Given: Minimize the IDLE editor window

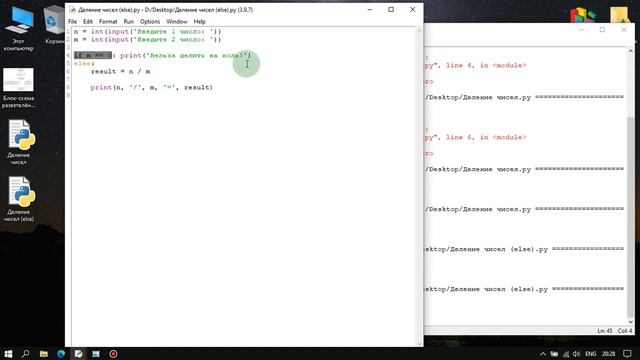Looking at the screenshot, I should [370, 9].
